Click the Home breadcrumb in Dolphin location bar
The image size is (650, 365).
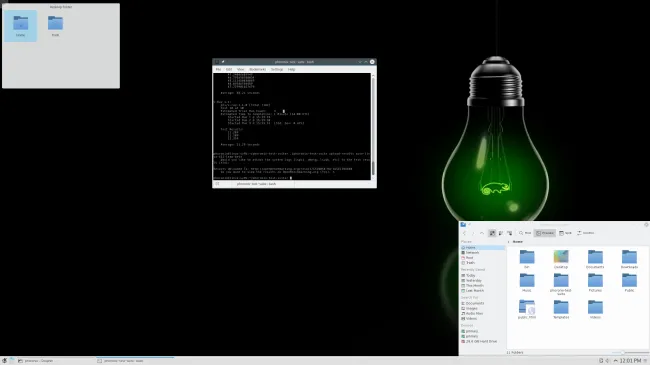(x=517, y=242)
